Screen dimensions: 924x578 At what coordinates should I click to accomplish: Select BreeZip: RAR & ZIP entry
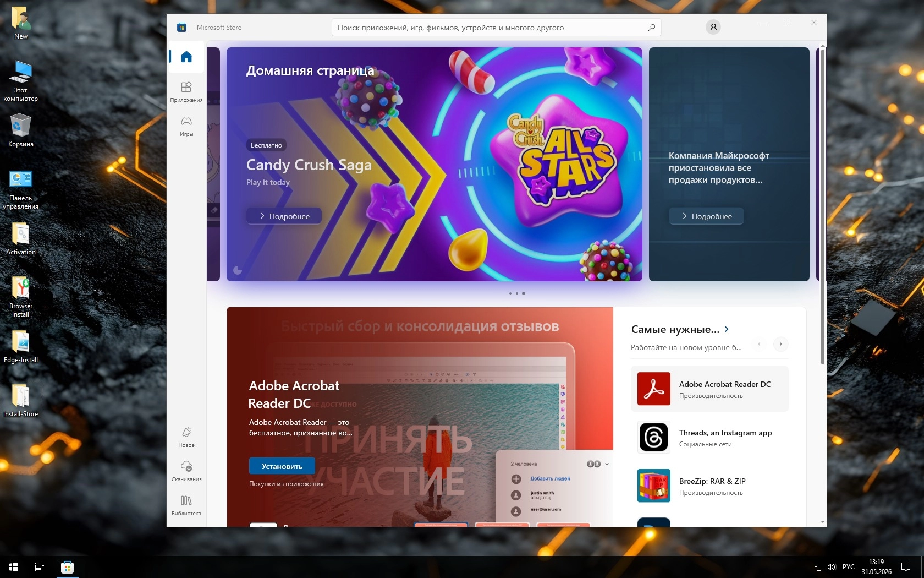point(710,486)
